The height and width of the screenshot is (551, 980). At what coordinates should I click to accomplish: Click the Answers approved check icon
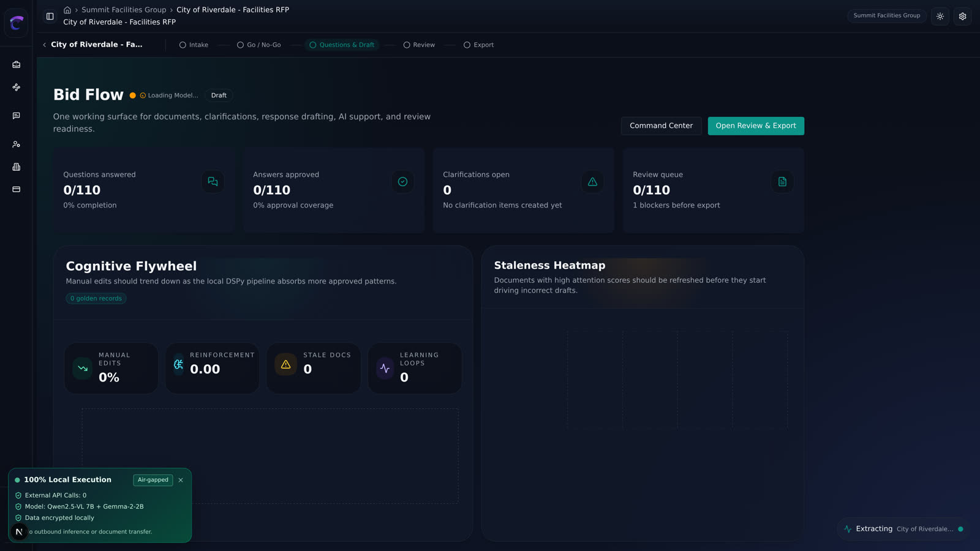pyautogui.click(x=402, y=182)
